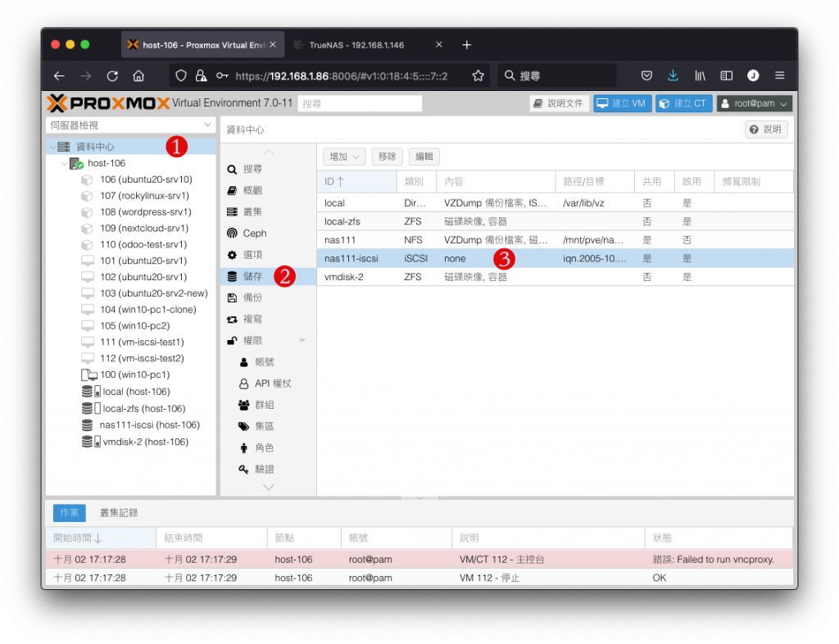
Task: Click the Proxmox 搜尋 search field
Action: click(x=360, y=103)
